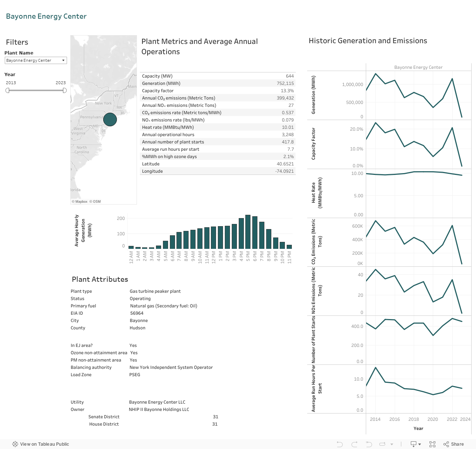Enter full screen mode icon
Image resolution: width=476 pixels, height=449 pixels.
pos(432,444)
